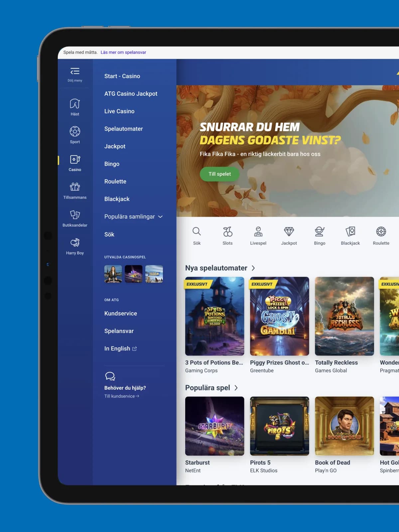Follow the Till kundservice link
The height and width of the screenshot is (532, 399).
[x=122, y=396]
